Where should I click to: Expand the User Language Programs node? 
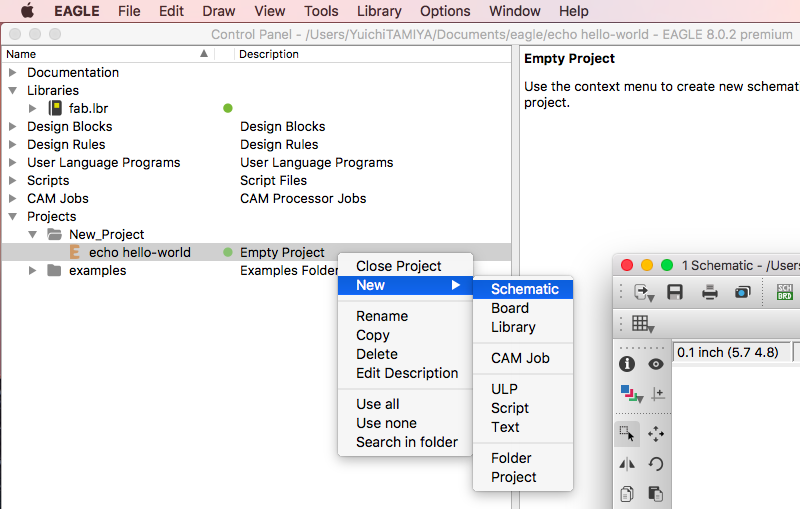click(x=13, y=162)
